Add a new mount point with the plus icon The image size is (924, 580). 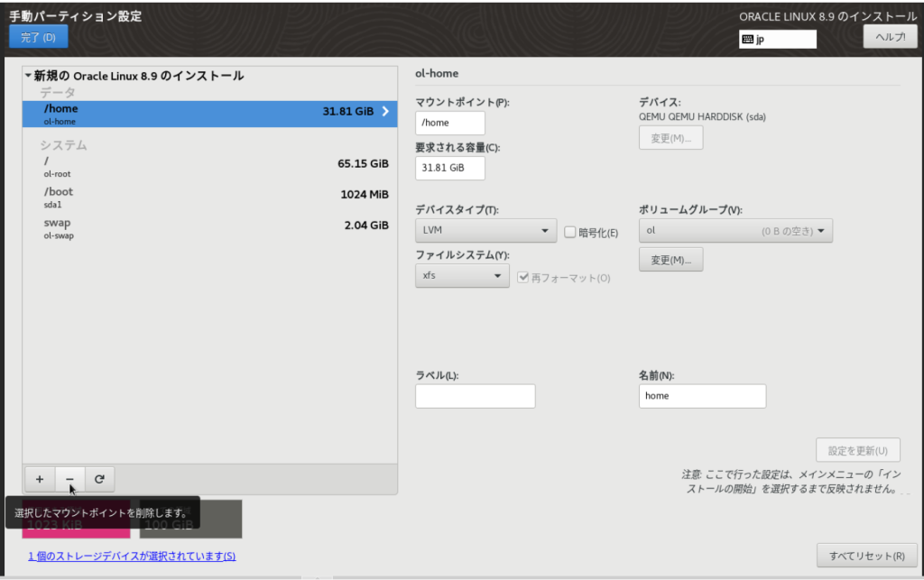[x=39, y=479]
